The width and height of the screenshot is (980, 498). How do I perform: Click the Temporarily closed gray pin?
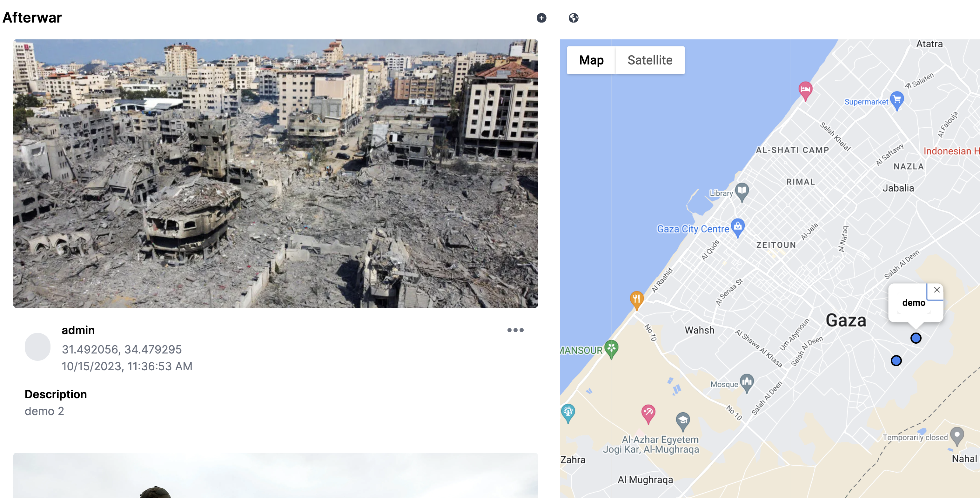[957, 436]
